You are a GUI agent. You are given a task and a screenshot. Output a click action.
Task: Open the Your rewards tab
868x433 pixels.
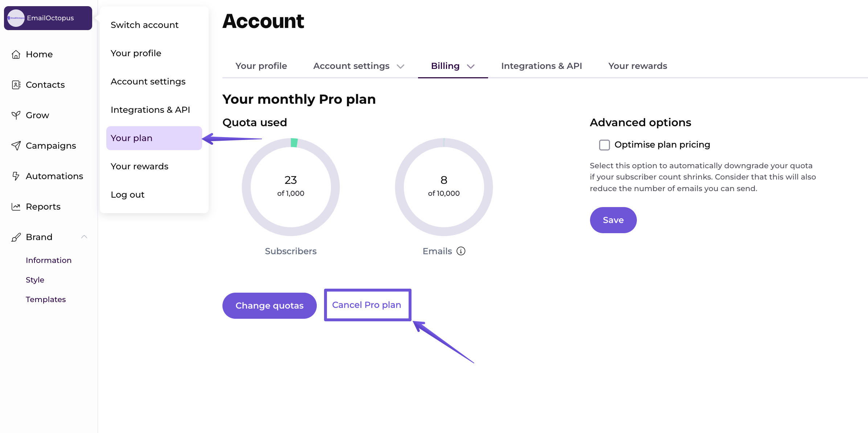[637, 66]
